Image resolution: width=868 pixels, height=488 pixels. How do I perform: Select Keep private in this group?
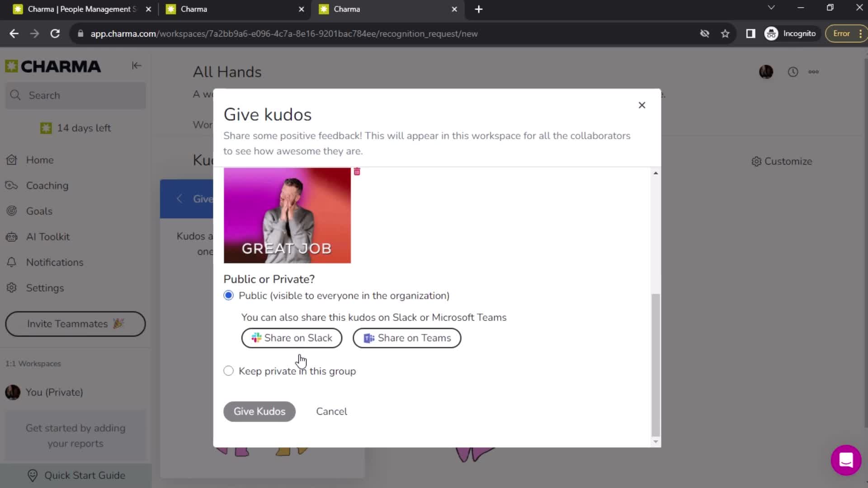point(228,371)
